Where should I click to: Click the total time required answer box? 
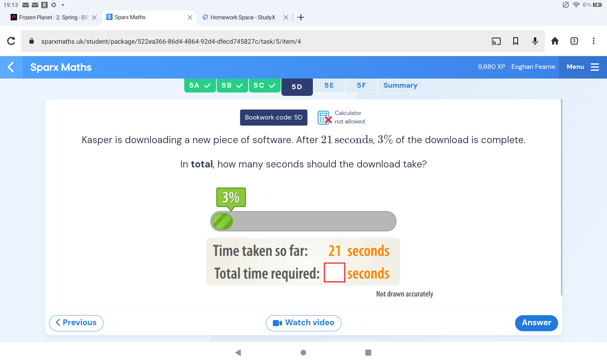point(334,272)
